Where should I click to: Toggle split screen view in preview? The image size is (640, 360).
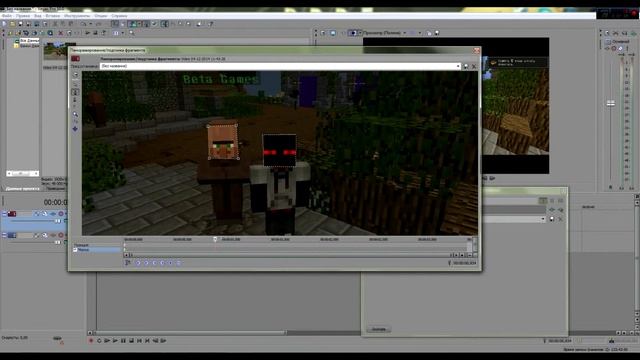tap(352, 33)
